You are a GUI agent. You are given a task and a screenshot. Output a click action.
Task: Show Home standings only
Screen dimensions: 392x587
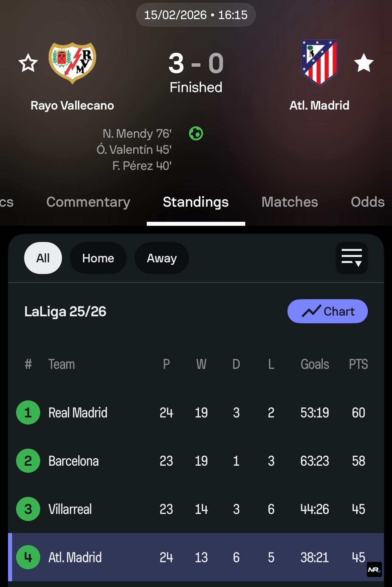(x=98, y=258)
